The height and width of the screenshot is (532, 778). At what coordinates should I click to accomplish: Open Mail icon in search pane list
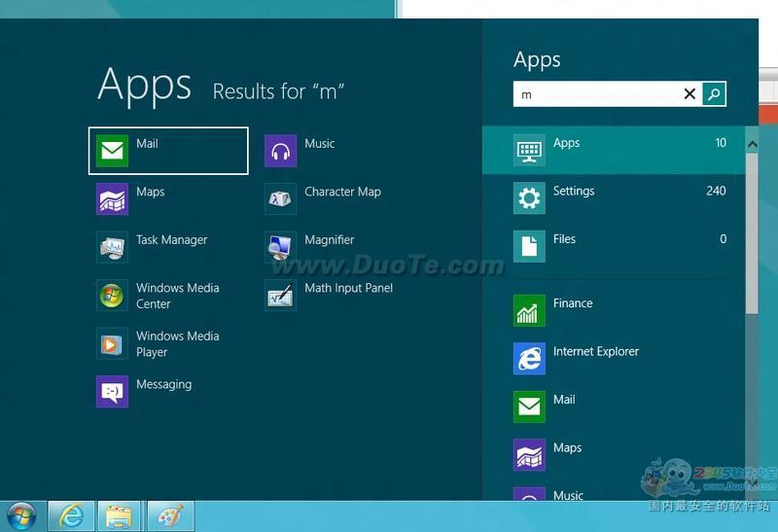tap(529, 407)
